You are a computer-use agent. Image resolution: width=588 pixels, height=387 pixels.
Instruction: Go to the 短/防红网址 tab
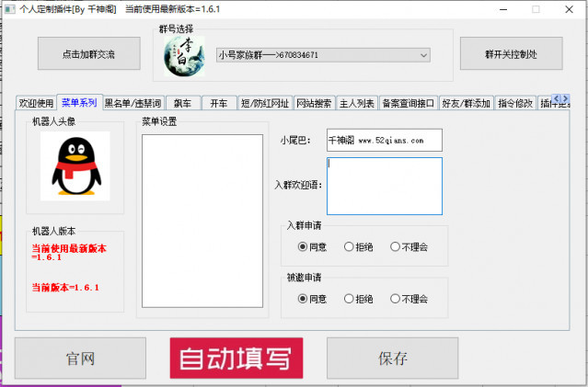click(265, 103)
